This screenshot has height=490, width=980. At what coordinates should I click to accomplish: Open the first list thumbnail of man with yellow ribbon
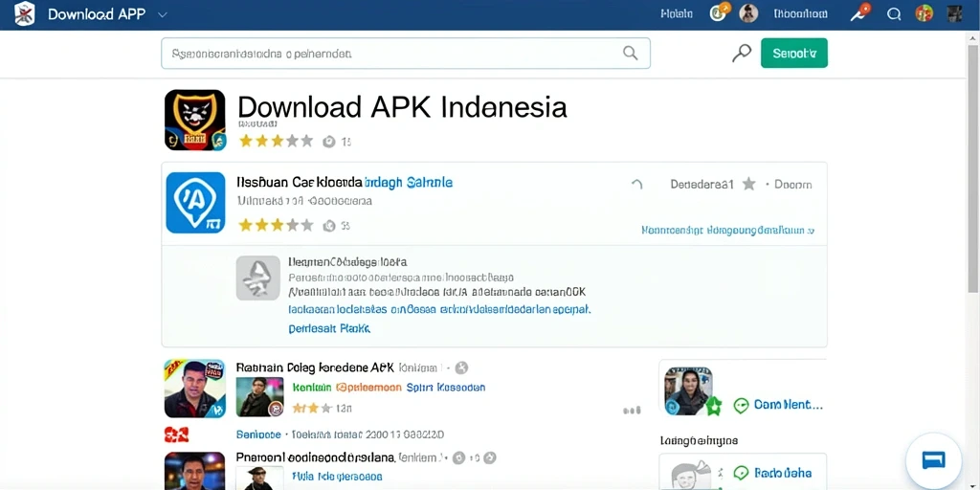194,389
